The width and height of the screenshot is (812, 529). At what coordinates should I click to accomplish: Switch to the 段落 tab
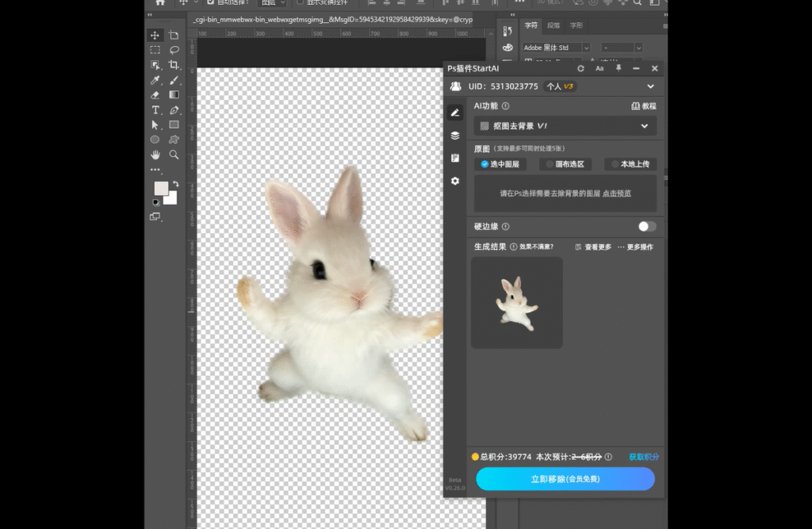[553, 25]
